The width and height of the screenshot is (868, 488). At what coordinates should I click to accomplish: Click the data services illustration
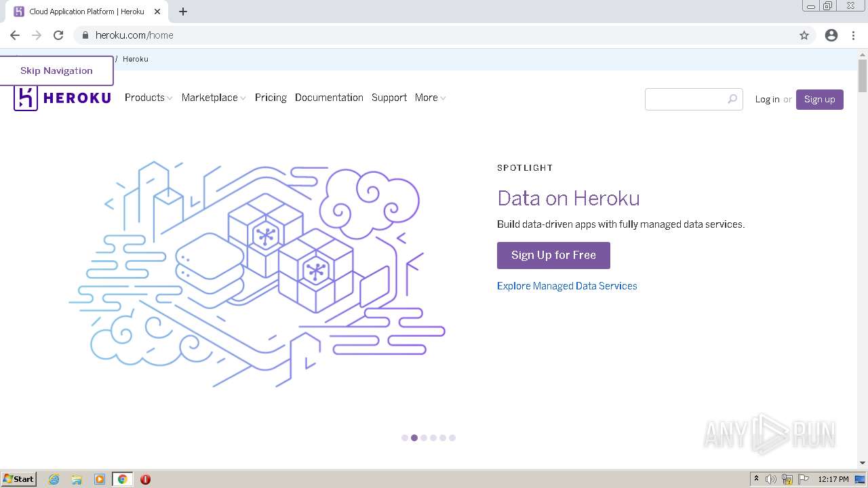(257, 274)
